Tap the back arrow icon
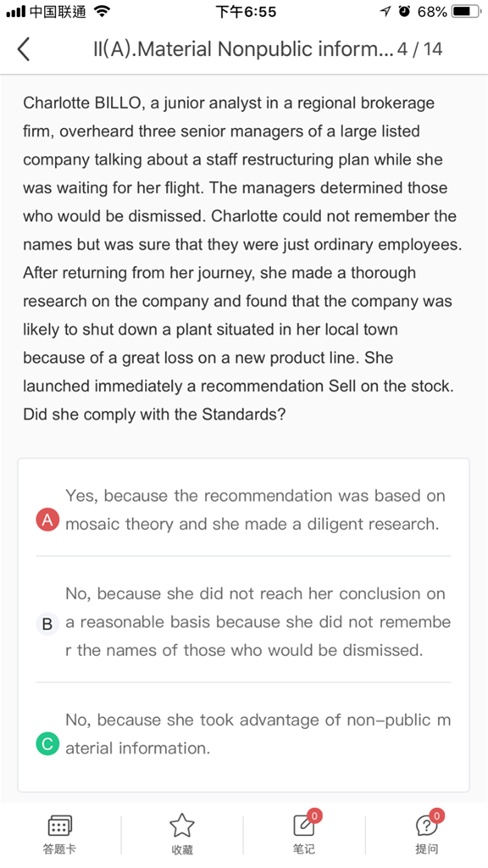488x868 pixels. [x=23, y=49]
